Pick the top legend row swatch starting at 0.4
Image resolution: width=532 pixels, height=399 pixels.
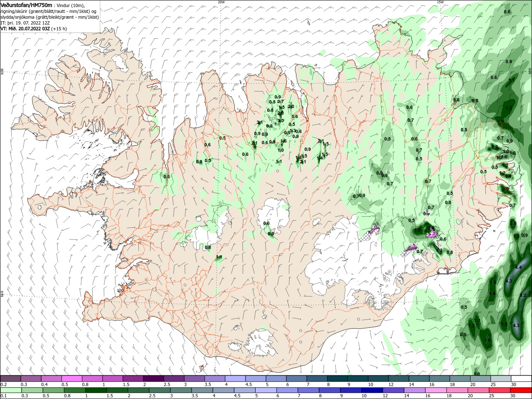51,379
